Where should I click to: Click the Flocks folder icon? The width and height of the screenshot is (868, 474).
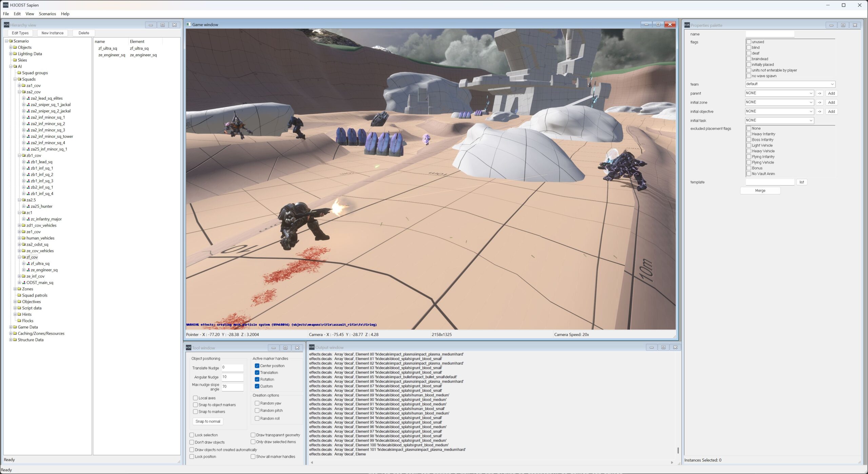pyautogui.click(x=19, y=321)
